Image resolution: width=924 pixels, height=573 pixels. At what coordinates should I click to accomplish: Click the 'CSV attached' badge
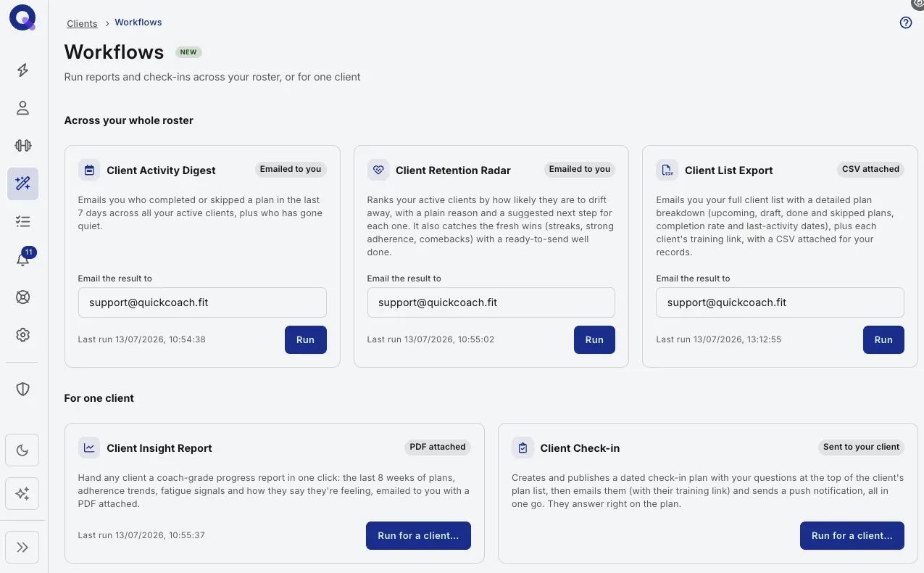click(870, 169)
